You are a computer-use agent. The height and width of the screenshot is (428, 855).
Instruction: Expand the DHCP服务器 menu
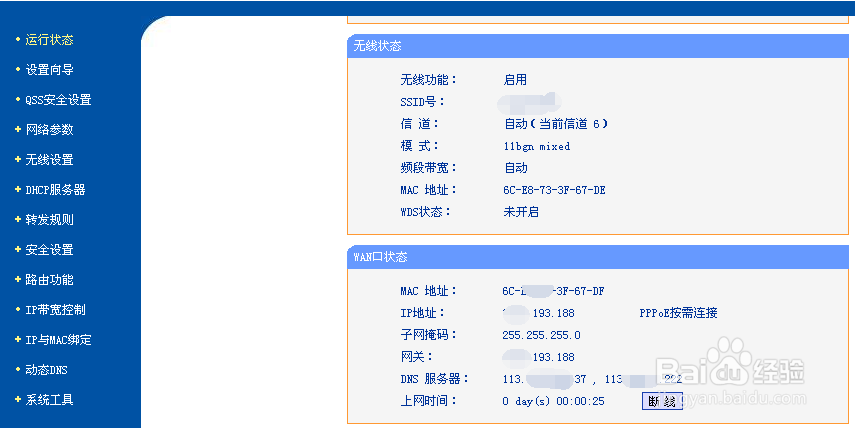pos(55,190)
